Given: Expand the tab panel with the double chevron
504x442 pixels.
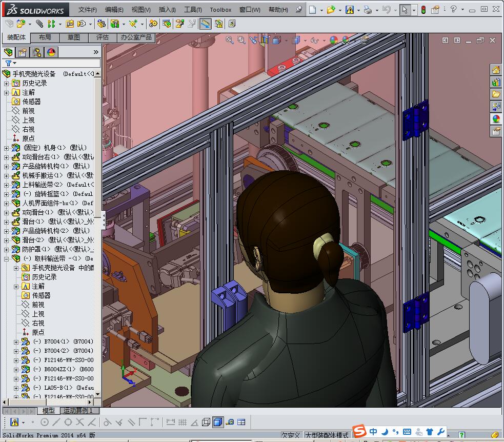Looking at the screenshot, I should click(x=96, y=52).
